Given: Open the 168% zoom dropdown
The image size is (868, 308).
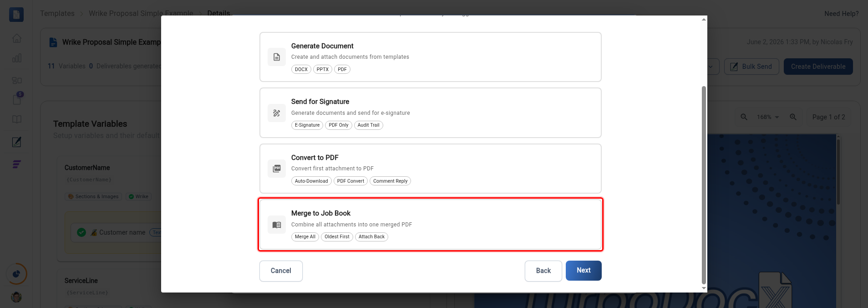Looking at the screenshot, I should [768, 117].
